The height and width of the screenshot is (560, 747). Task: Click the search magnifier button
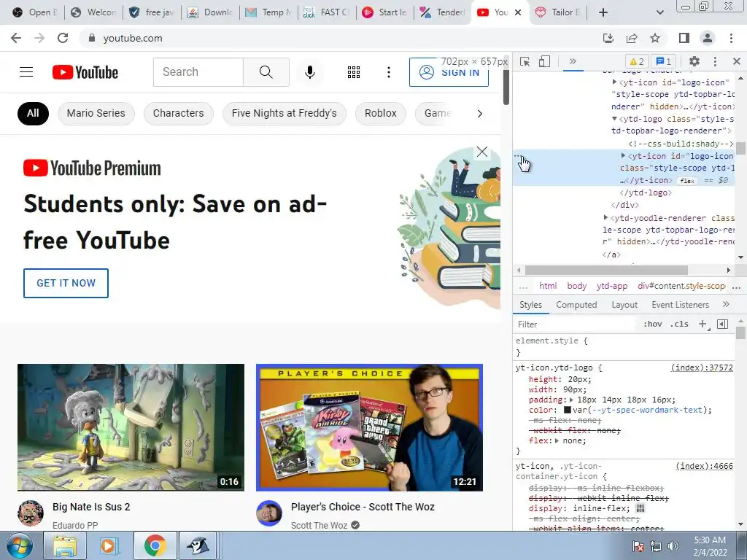point(266,72)
